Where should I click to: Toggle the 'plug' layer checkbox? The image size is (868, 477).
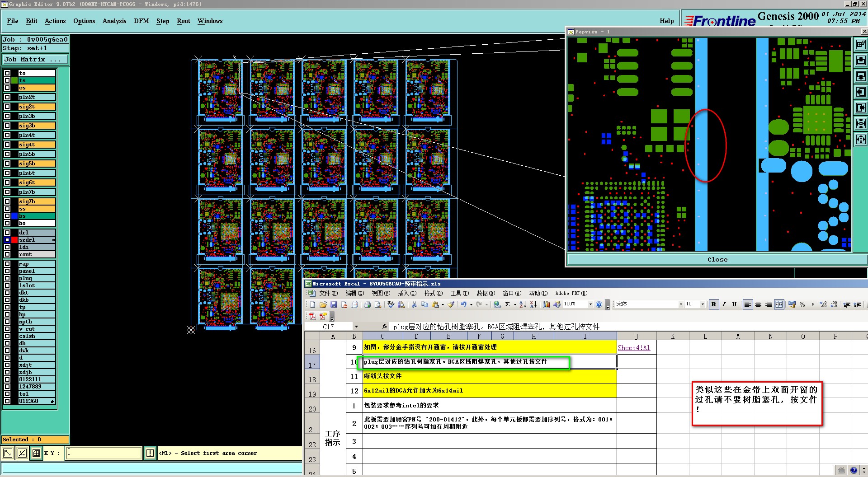[x=7, y=278]
